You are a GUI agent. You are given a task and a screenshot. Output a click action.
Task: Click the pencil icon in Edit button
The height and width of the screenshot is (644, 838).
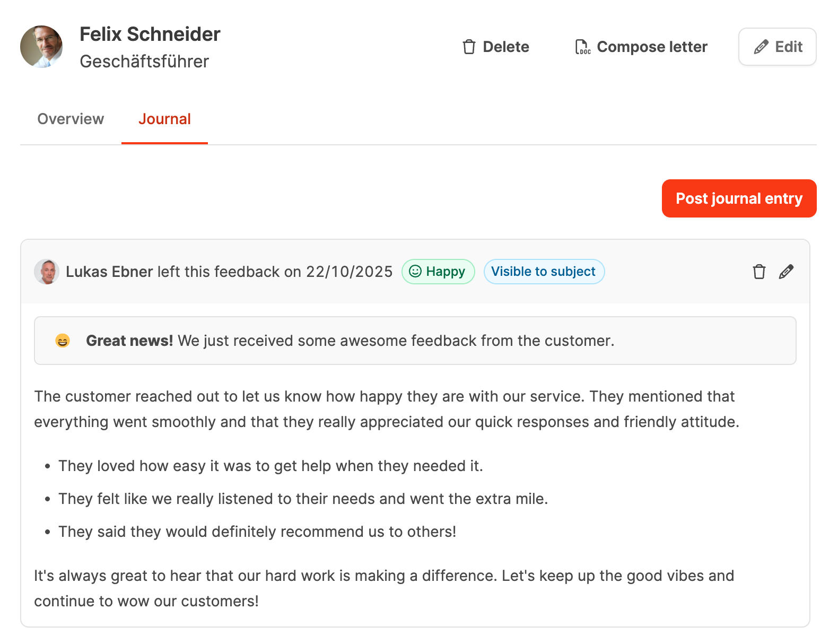(761, 47)
